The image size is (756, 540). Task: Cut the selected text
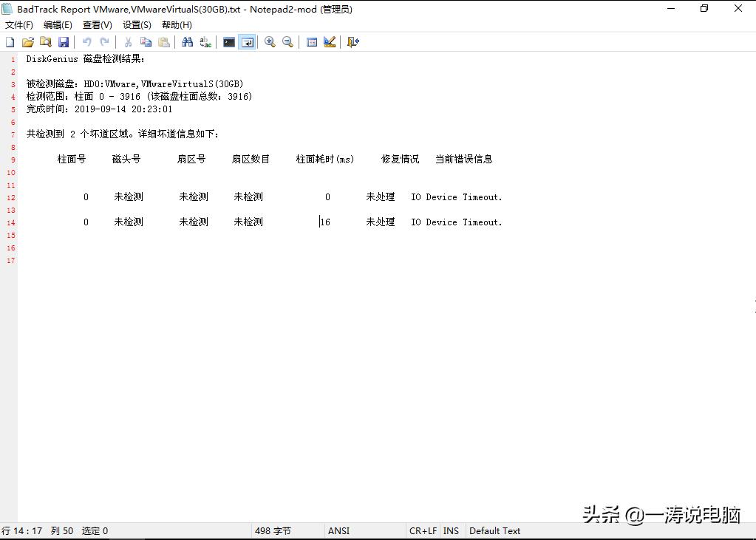(x=127, y=42)
